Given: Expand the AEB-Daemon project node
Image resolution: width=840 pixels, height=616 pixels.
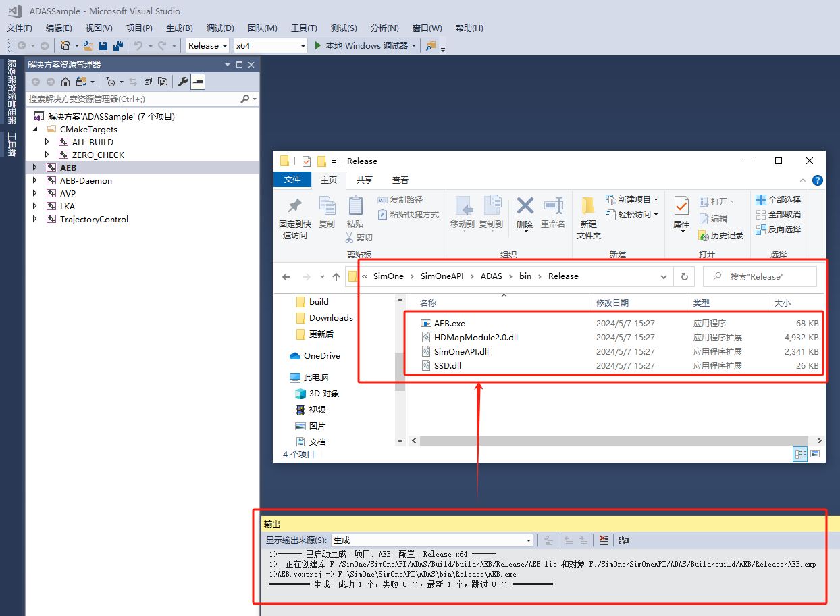Looking at the screenshot, I should coord(35,180).
